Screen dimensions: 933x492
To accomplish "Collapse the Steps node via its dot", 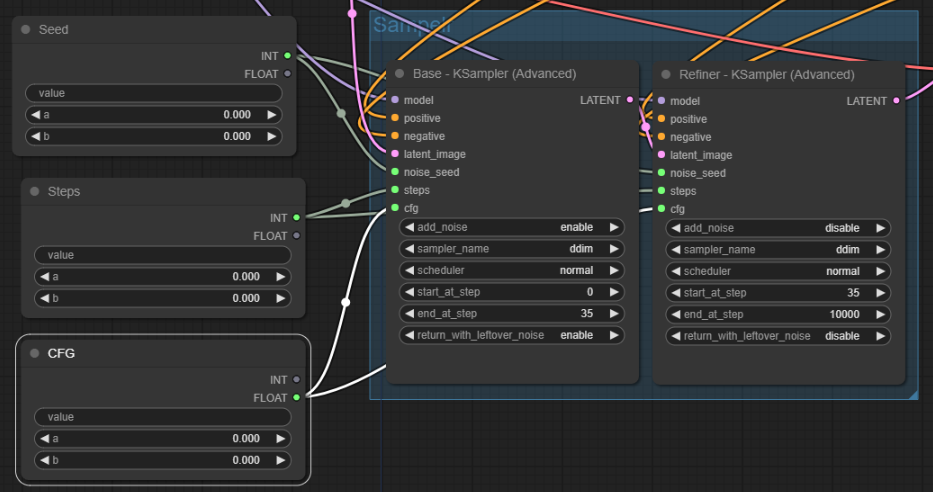I will pyautogui.click(x=35, y=191).
